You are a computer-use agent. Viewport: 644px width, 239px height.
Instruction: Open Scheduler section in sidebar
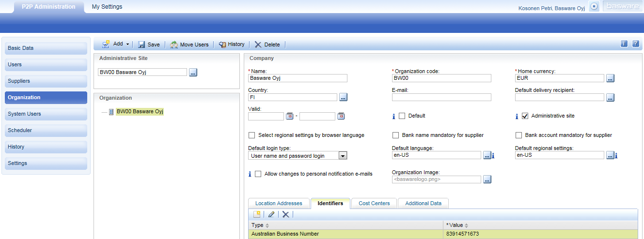[x=46, y=130]
